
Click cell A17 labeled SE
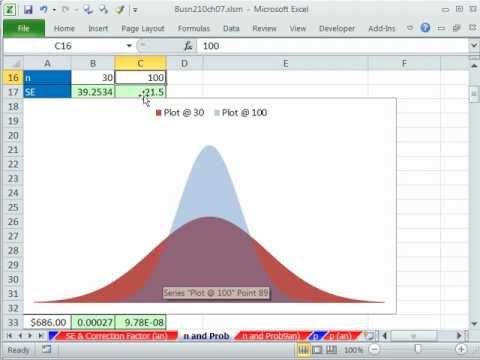(x=47, y=92)
